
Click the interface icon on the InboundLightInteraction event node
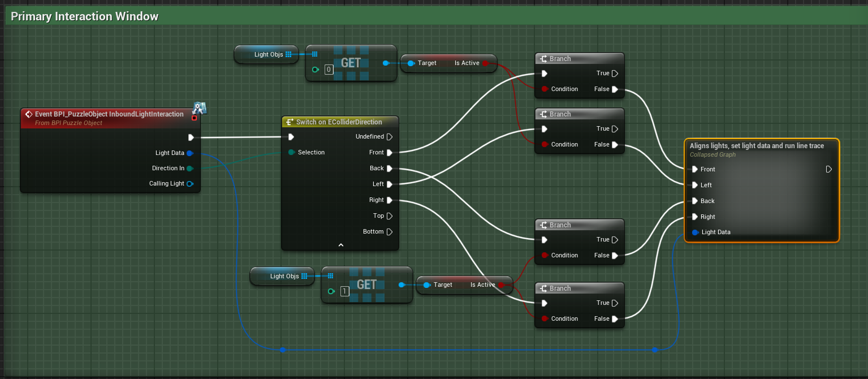point(198,108)
